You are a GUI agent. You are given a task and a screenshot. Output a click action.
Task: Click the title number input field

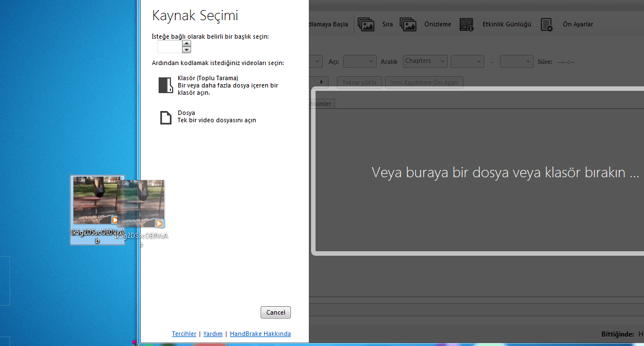170,47
